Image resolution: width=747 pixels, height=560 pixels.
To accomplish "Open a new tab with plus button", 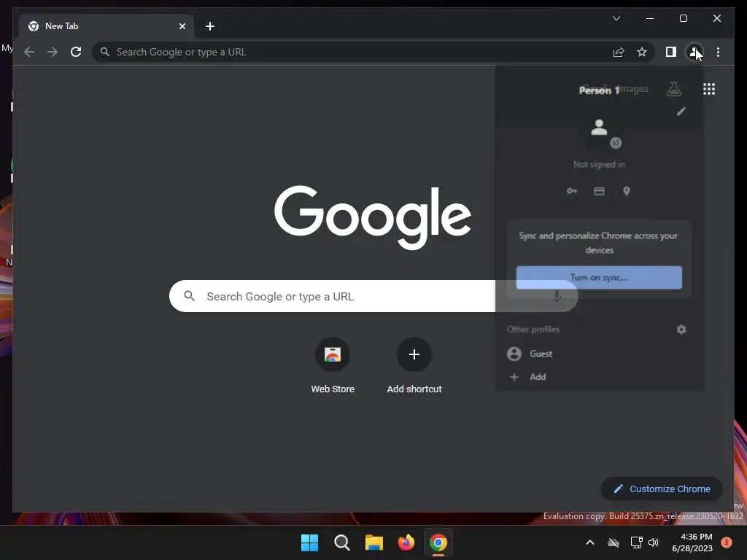I will pos(210,26).
